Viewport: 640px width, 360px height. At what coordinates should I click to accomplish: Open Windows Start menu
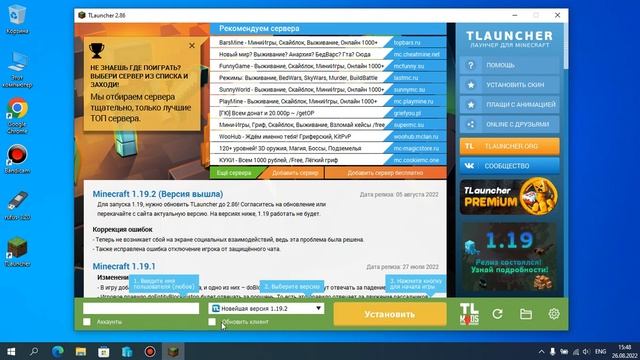(x=11, y=351)
